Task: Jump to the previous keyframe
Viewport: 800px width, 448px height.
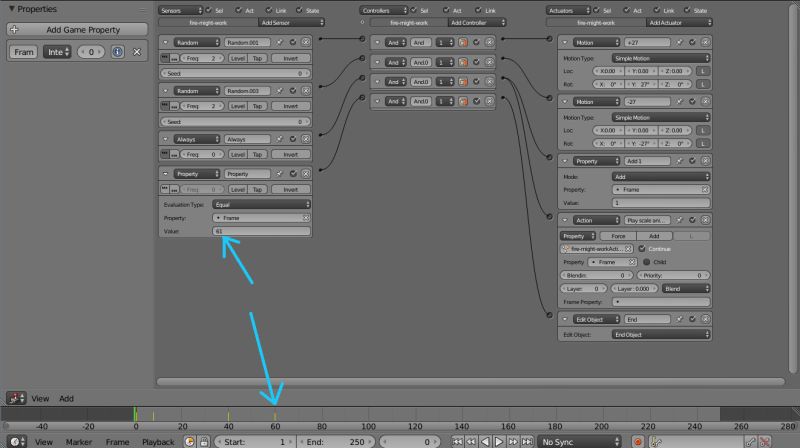Action: pos(471,441)
